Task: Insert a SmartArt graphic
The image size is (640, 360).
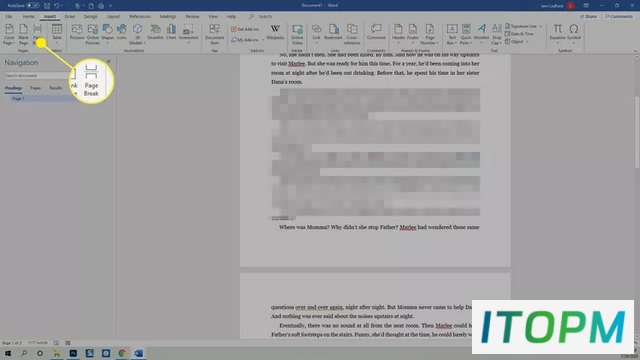Action: pos(155,32)
